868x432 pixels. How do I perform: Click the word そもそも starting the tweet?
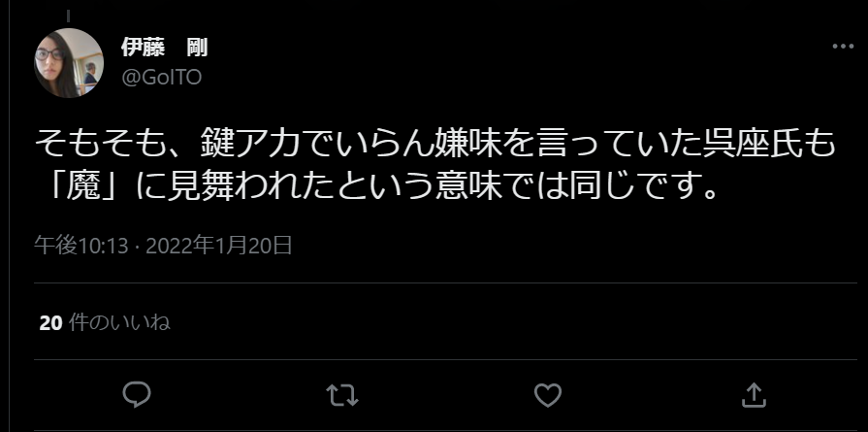point(102,145)
